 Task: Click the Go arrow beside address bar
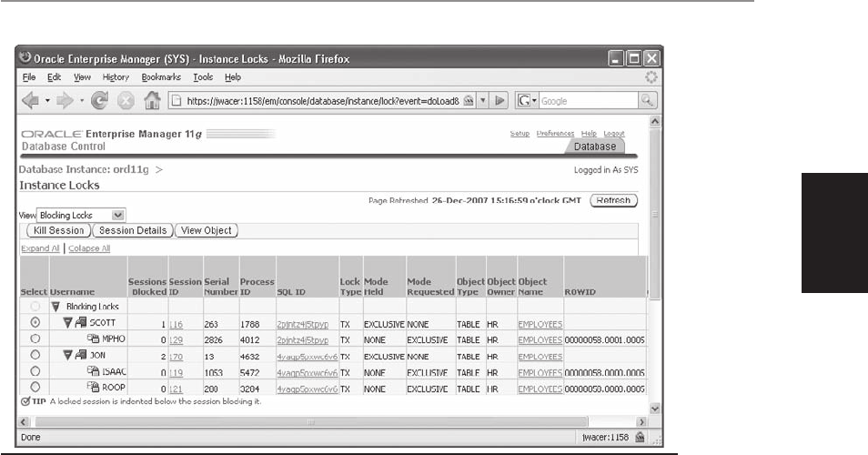(500, 100)
